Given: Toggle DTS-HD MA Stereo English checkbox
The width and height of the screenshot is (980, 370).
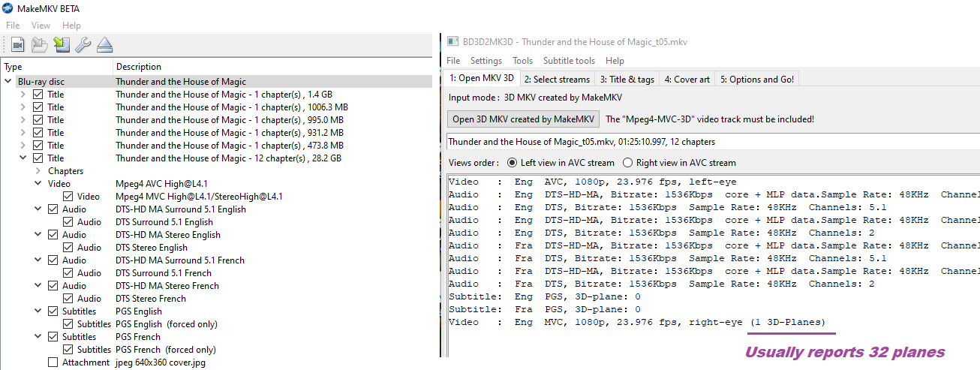Looking at the screenshot, I should [53, 235].
